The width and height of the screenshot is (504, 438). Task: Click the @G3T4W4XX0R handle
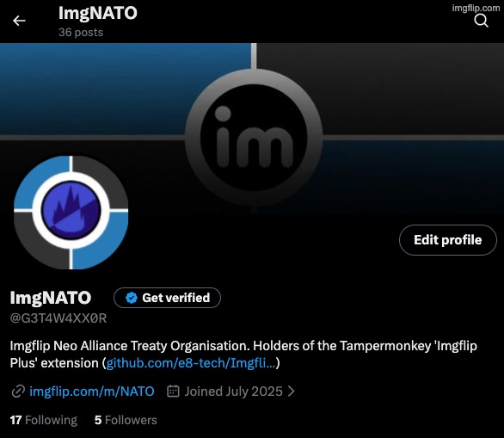[58, 318]
